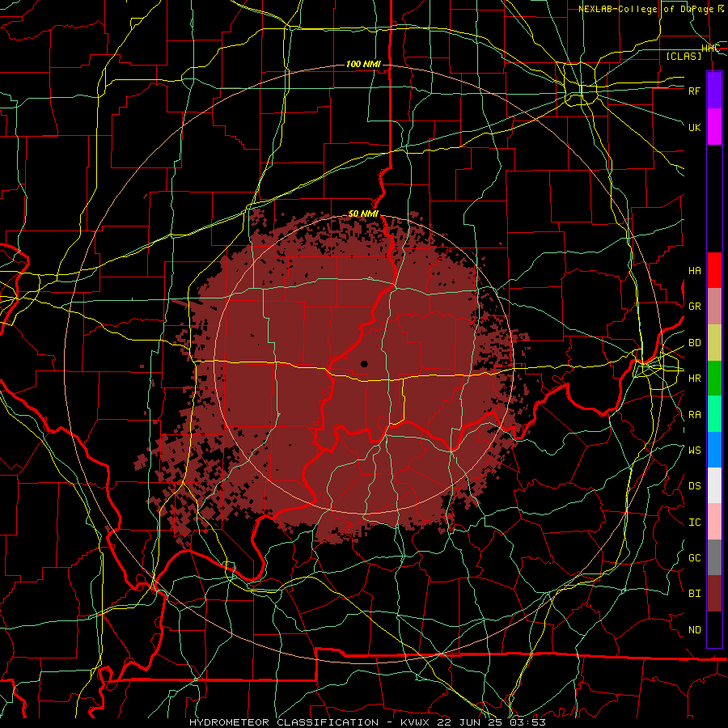
Task: Click the UK magenta legend swatch
Action: point(714,126)
